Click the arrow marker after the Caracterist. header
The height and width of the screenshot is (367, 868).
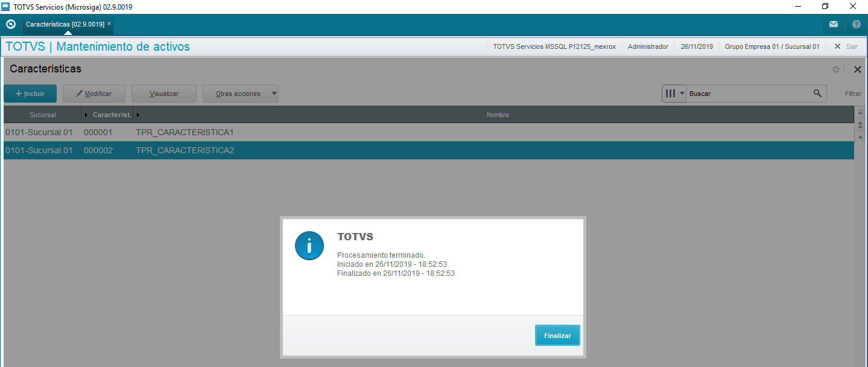[138, 115]
